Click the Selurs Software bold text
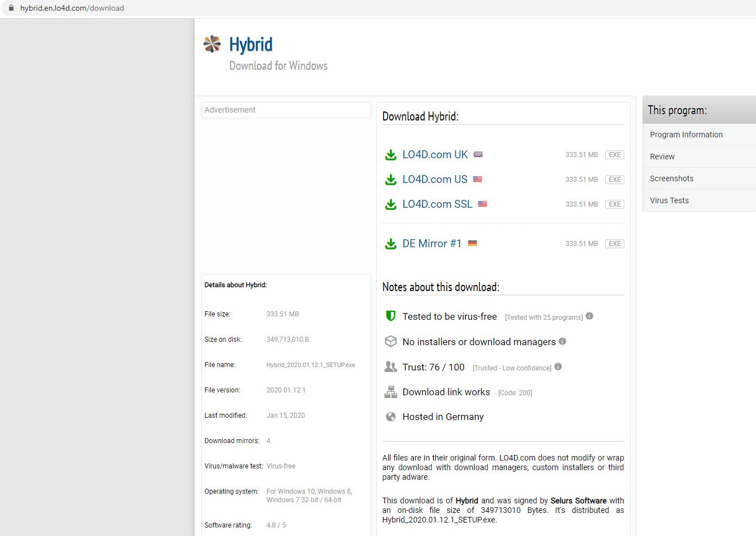 578,501
